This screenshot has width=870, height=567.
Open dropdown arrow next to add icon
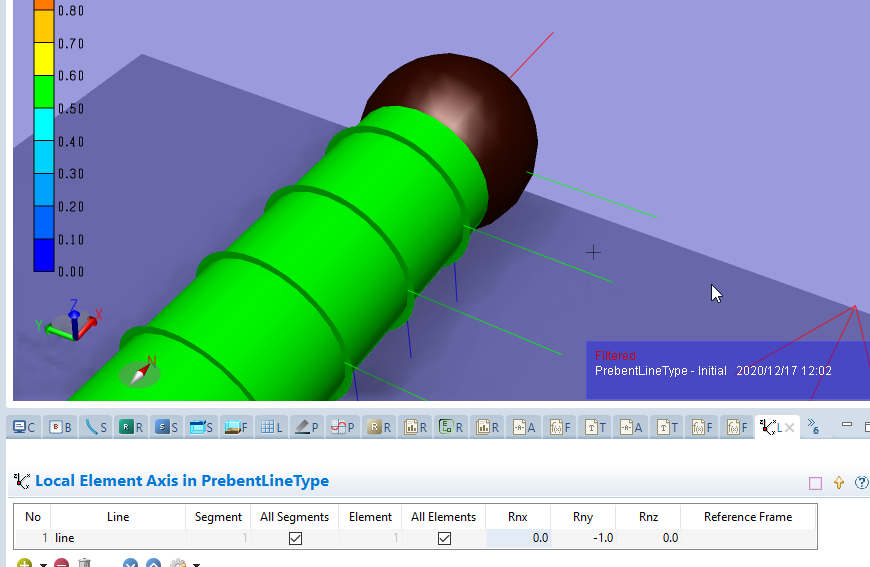tap(43, 564)
